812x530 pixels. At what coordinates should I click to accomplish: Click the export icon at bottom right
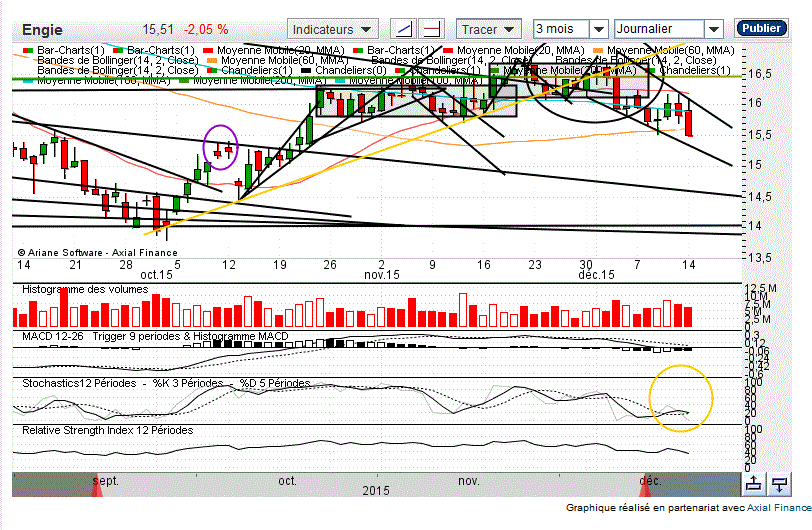click(x=779, y=484)
